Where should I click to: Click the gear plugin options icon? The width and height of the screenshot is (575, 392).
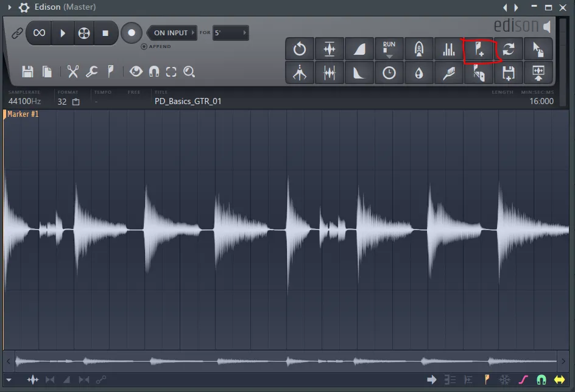coord(24,7)
